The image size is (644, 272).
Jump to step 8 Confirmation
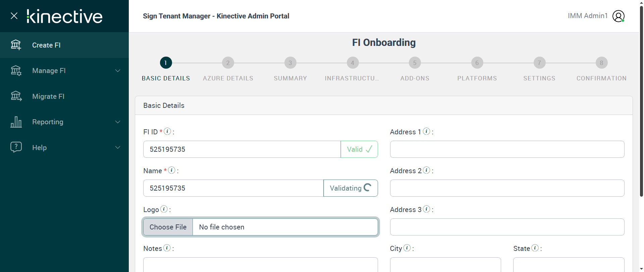pyautogui.click(x=601, y=63)
